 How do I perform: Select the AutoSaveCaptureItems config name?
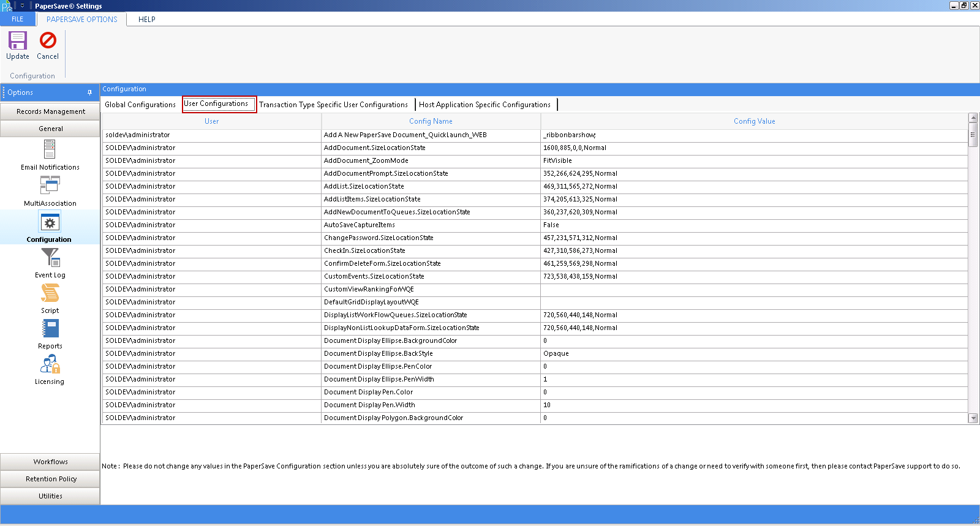(431, 225)
